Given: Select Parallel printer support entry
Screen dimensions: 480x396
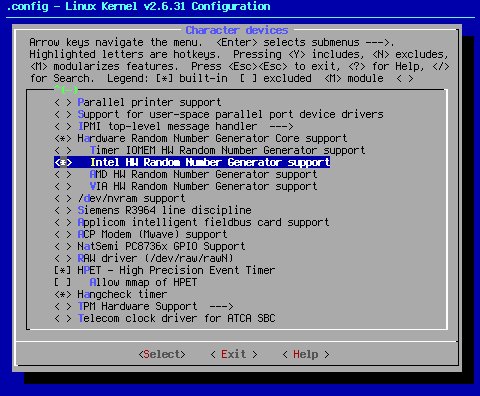Looking at the screenshot, I should point(149,102).
